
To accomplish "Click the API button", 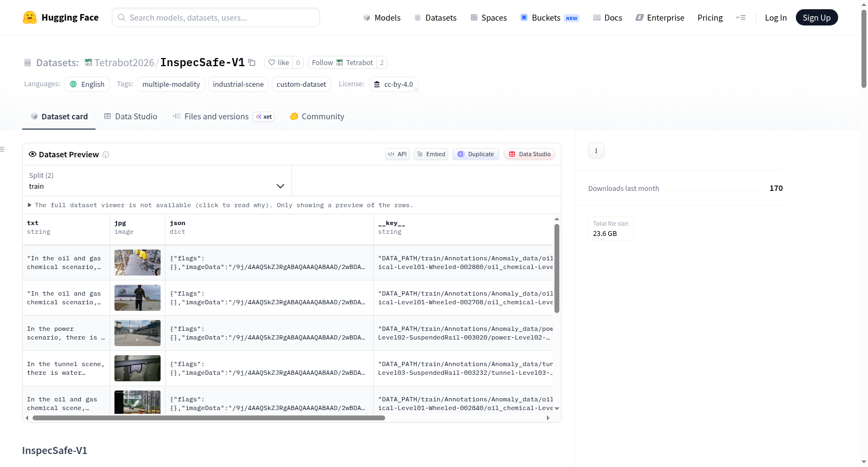I will click(x=397, y=154).
